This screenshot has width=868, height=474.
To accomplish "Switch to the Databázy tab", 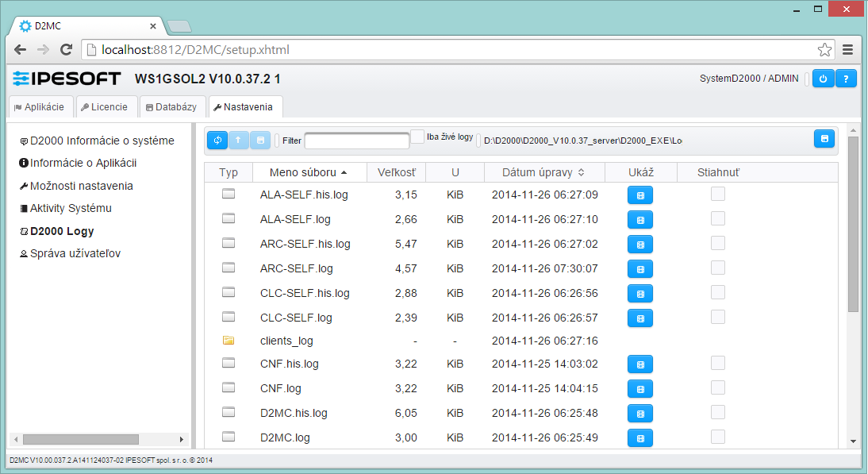I will tap(171, 106).
